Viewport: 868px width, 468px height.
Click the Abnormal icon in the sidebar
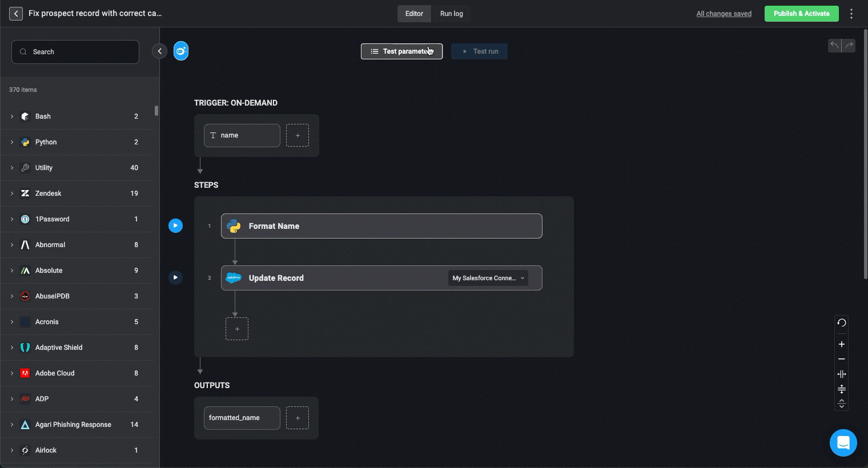pyautogui.click(x=25, y=245)
